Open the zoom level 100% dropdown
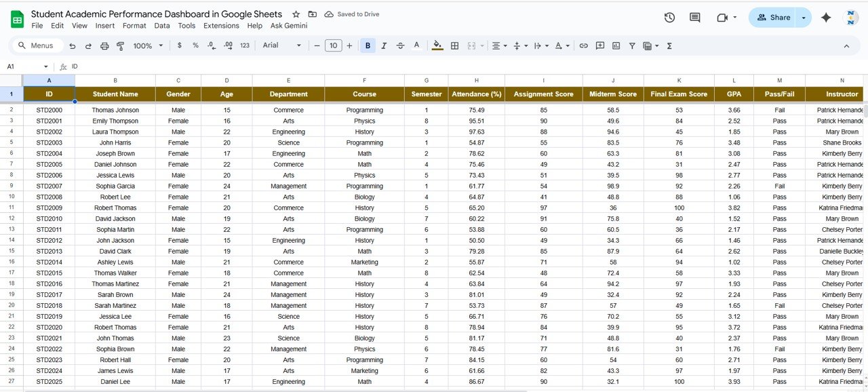Screen dimensions: 868x392 click(x=148, y=45)
